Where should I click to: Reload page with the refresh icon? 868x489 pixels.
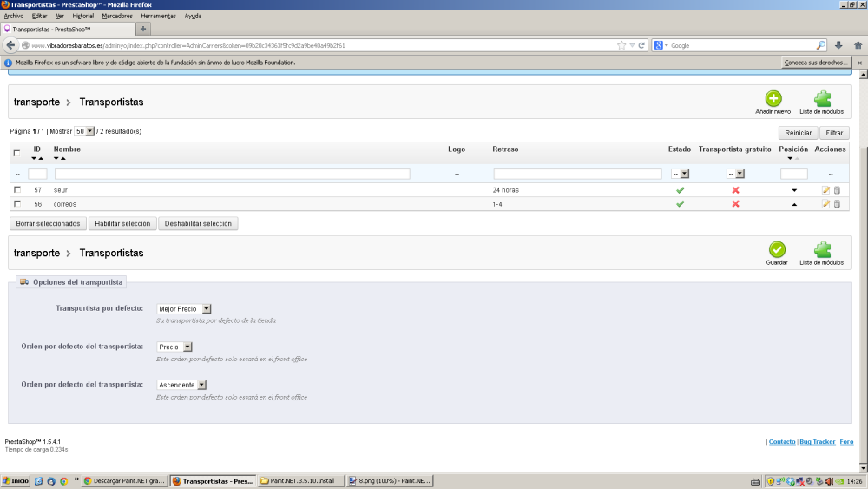[x=641, y=45]
